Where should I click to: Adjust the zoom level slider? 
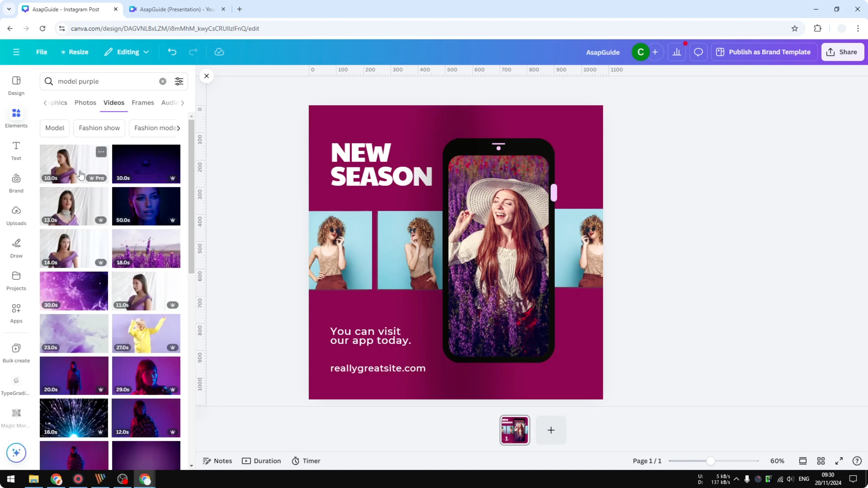pos(711,461)
